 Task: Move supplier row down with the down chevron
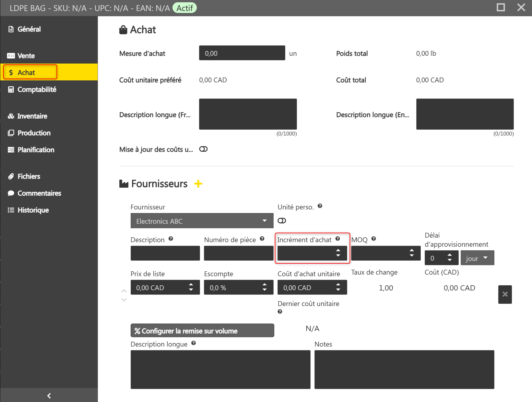[124, 300]
